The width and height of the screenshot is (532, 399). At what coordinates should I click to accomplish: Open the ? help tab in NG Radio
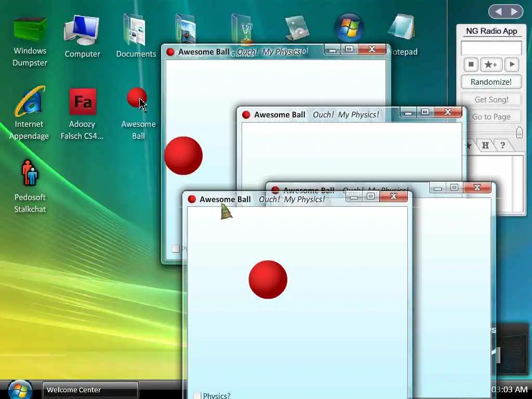point(502,145)
